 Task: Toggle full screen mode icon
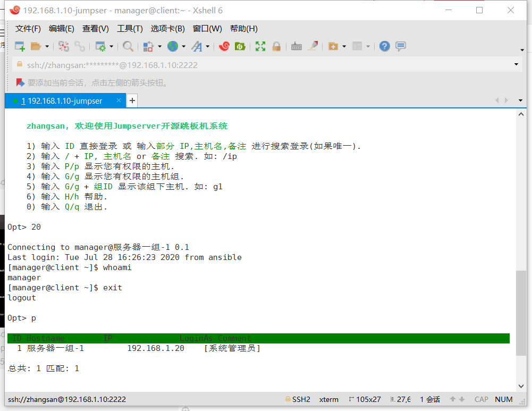(260, 46)
